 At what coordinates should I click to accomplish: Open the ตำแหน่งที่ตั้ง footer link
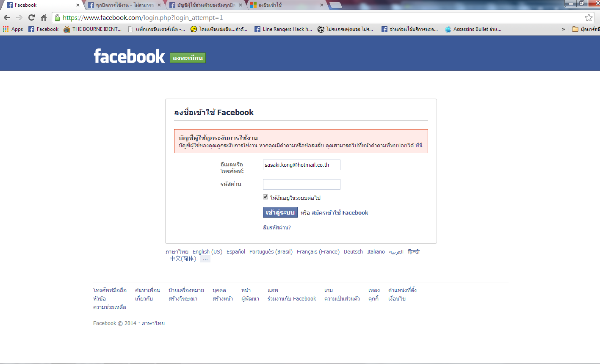point(402,290)
